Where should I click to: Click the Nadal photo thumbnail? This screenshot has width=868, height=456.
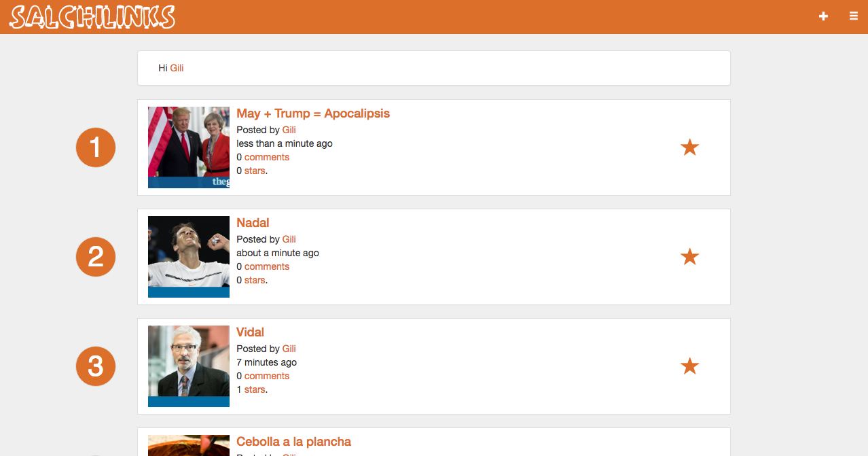(x=189, y=257)
